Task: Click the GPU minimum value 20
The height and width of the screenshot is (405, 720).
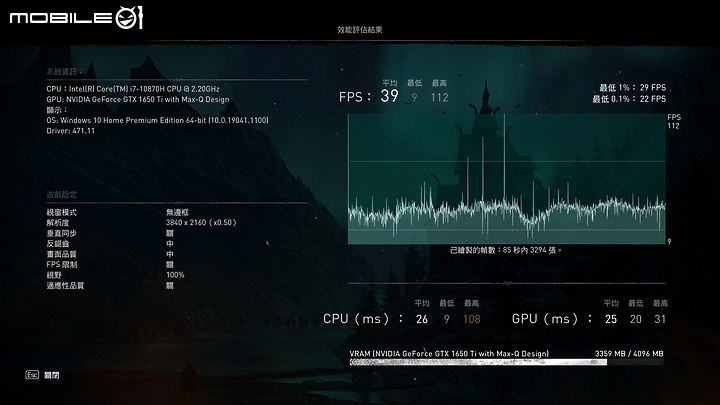Action: point(636,319)
